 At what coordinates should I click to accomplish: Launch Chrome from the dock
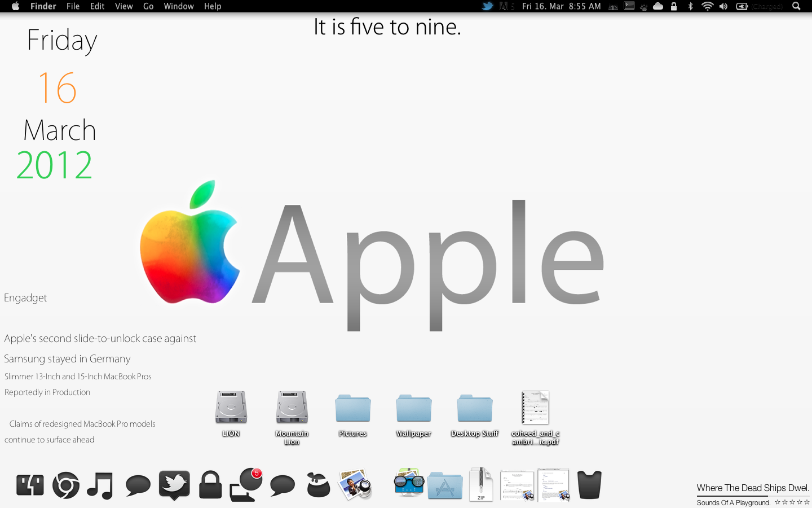pos(66,485)
